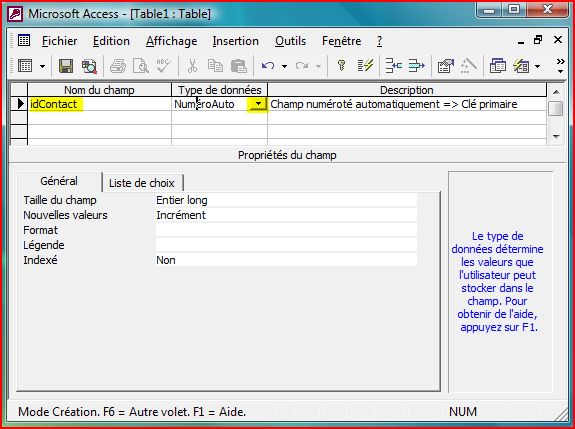Click the Primary Key icon in toolbar

[341, 66]
